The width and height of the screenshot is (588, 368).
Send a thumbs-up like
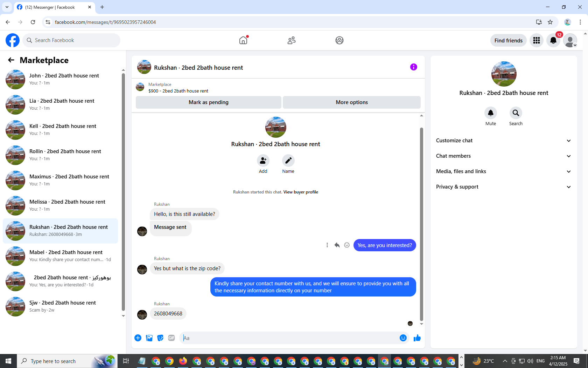[417, 338]
